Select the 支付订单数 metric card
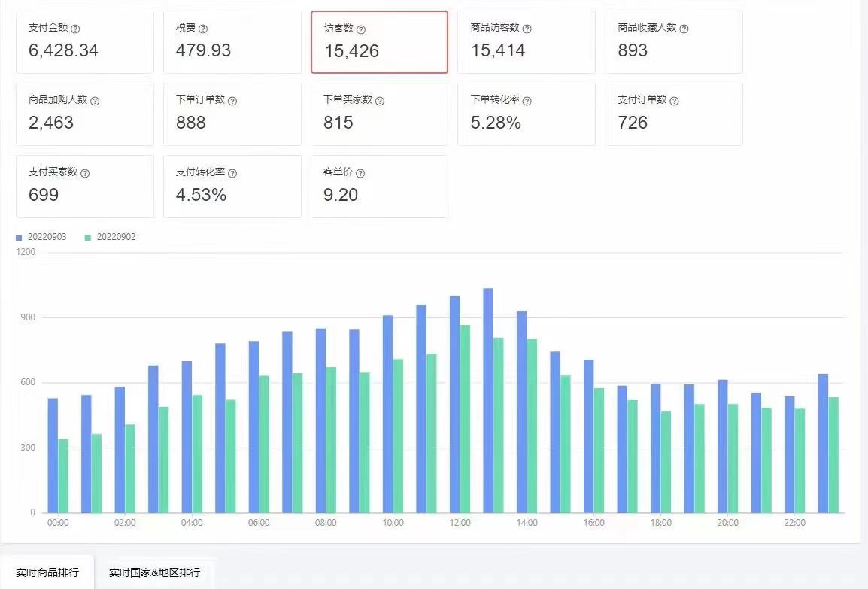Image resolution: width=868 pixels, height=589 pixels. (x=674, y=114)
